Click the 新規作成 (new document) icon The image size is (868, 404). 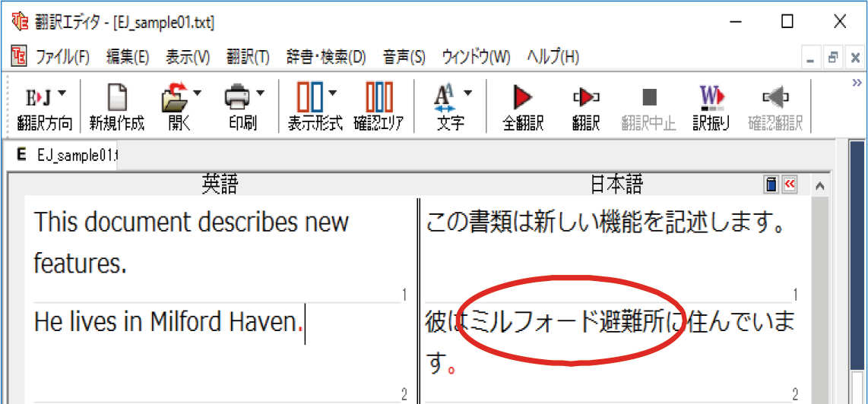(x=116, y=98)
